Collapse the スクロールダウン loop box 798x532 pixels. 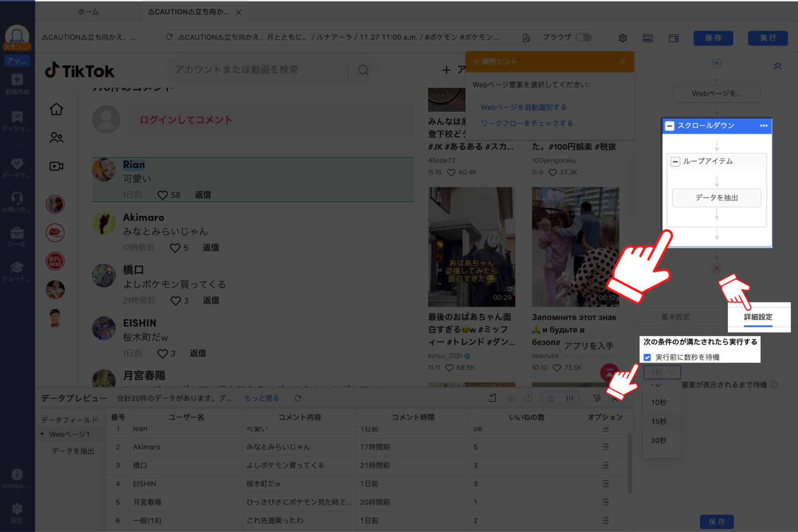tap(669, 126)
